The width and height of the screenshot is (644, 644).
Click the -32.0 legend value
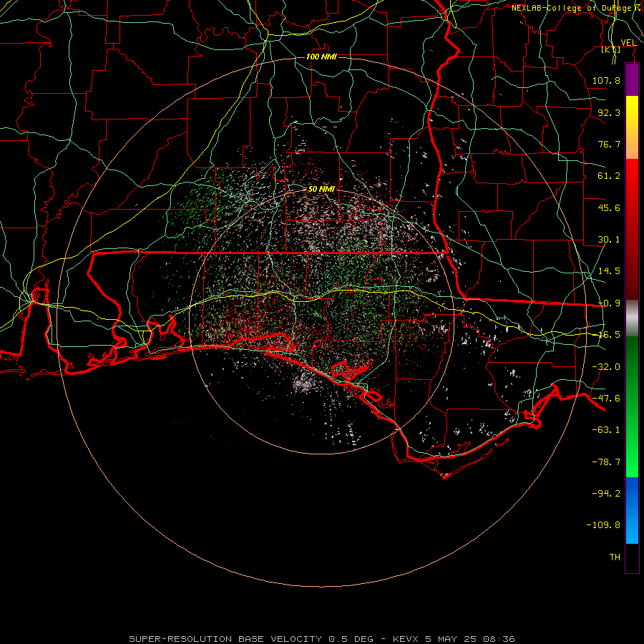(x=606, y=367)
